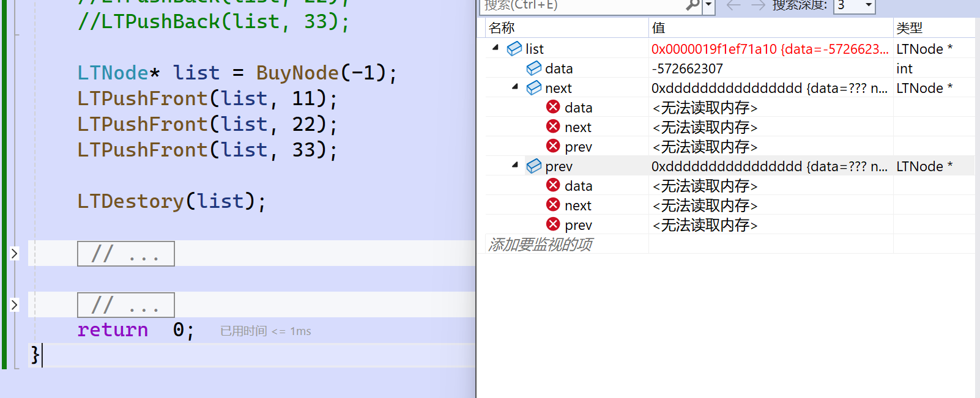Click error icon of next under prev
The height and width of the screenshot is (398, 980).
[x=553, y=205]
